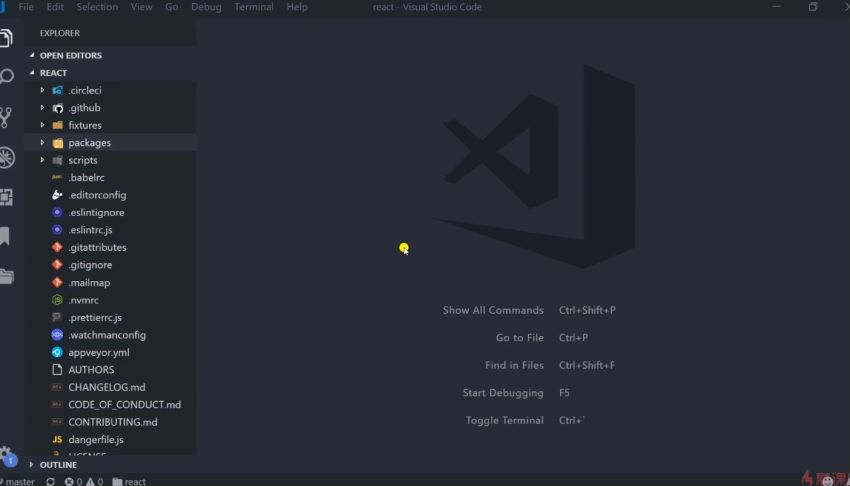The width and height of the screenshot is (850, 486).
Task: Click the master branch in status bar
Action: pos(19,481)
